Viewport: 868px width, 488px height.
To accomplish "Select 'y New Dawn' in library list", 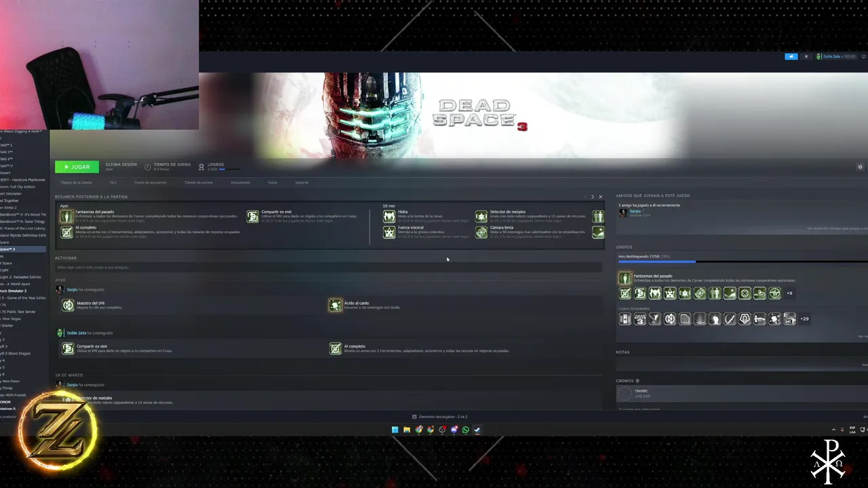I will tap(9, 381).
